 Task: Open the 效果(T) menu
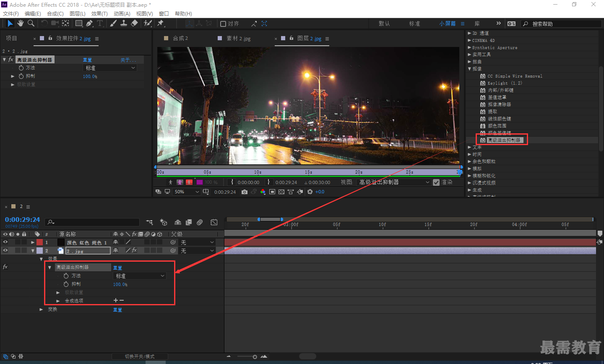click(99, 14)
